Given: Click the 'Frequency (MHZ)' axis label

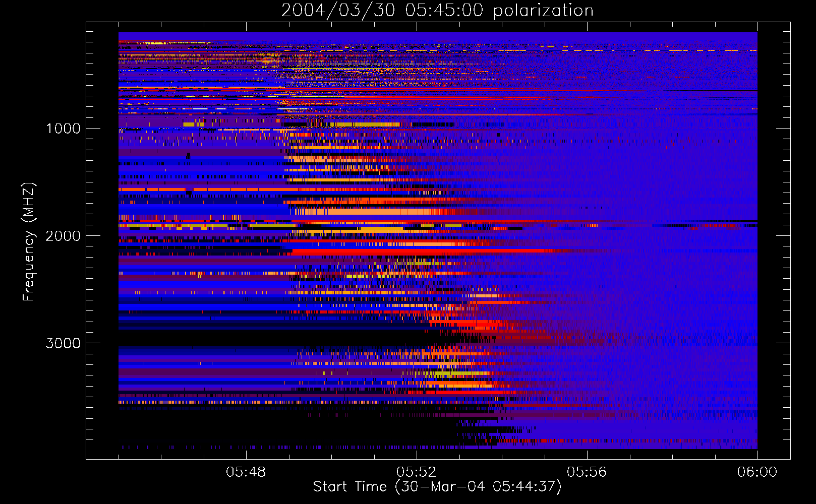Looking at the screenshot, I should tap(28, 241).
